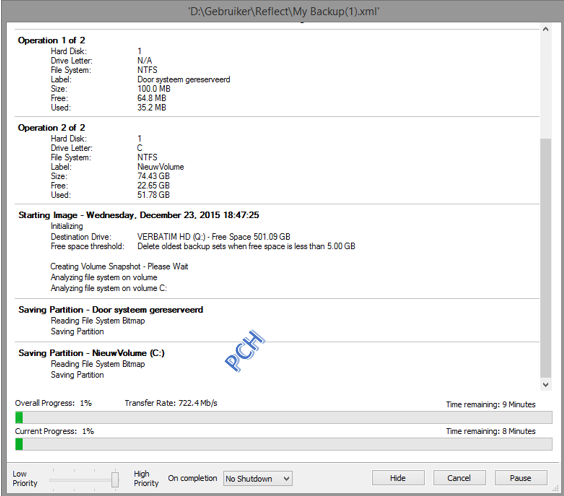Image resolution: width=564 pixels, height=496 pixels.
Task: Click Saving Partition - Door systeem gereserveerd heading
Action: coord(111,310)
